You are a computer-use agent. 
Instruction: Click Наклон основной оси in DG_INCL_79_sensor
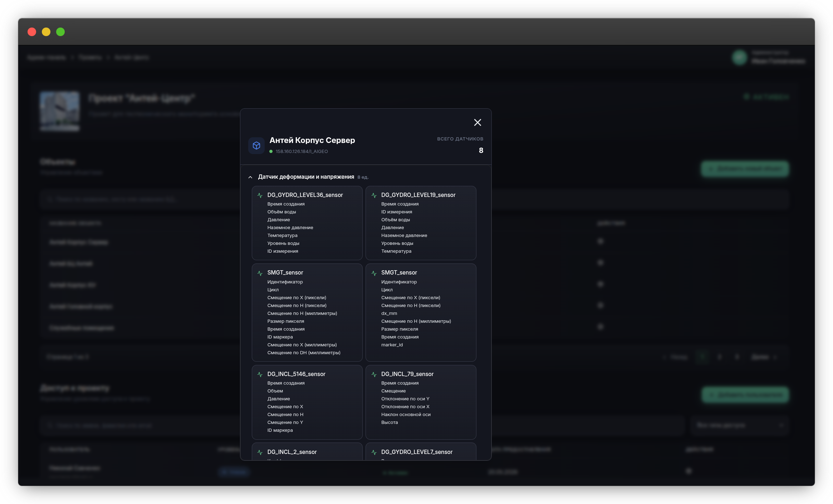click(x=406, y=415)
